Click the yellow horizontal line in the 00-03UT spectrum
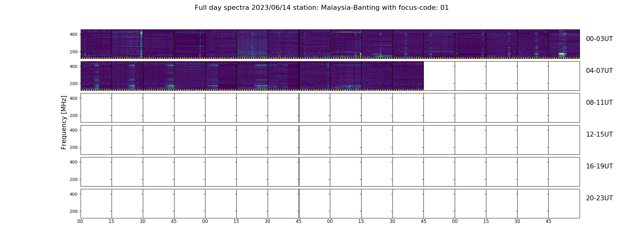 [x=346, y=32]
